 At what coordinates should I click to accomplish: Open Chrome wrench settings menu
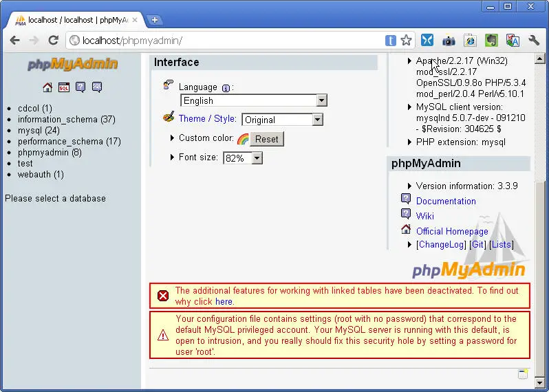click(534, 41)
